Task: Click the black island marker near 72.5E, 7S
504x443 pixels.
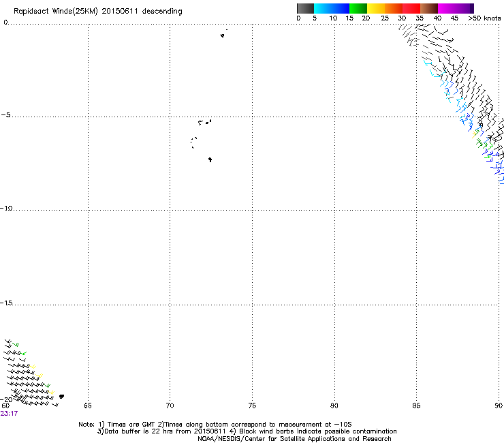Action: (x=210, y=159)
